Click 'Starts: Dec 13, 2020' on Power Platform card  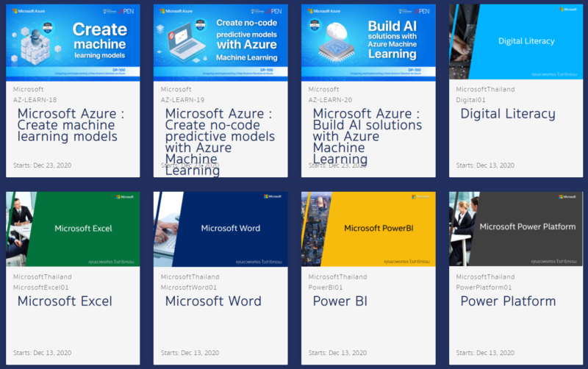coord(485,353)
